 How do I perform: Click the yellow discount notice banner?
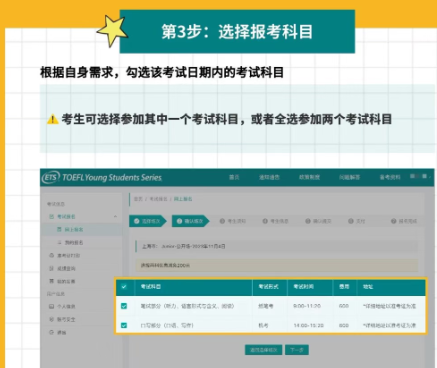[276, 266]
